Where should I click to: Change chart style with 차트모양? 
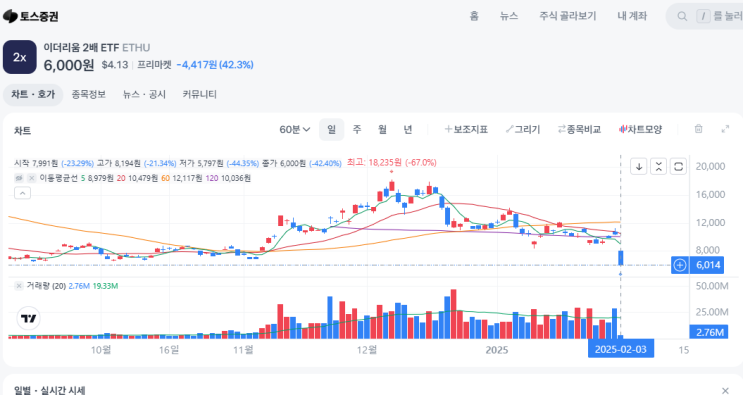pos(640,129)
